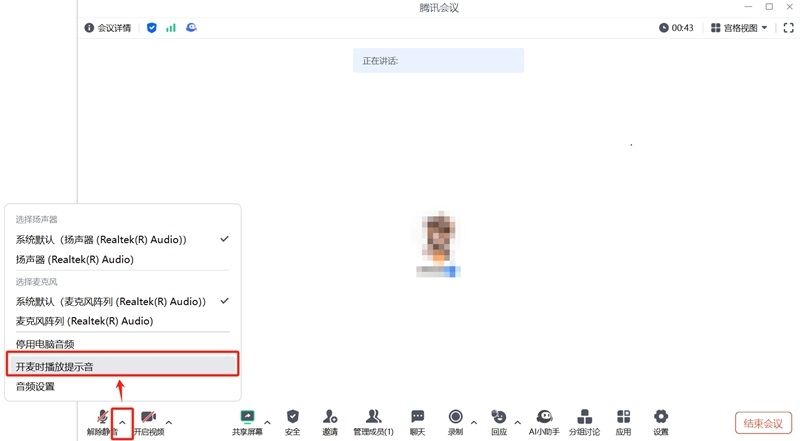Expand record options chevron

pyautogui.click(x=474, y=423)
